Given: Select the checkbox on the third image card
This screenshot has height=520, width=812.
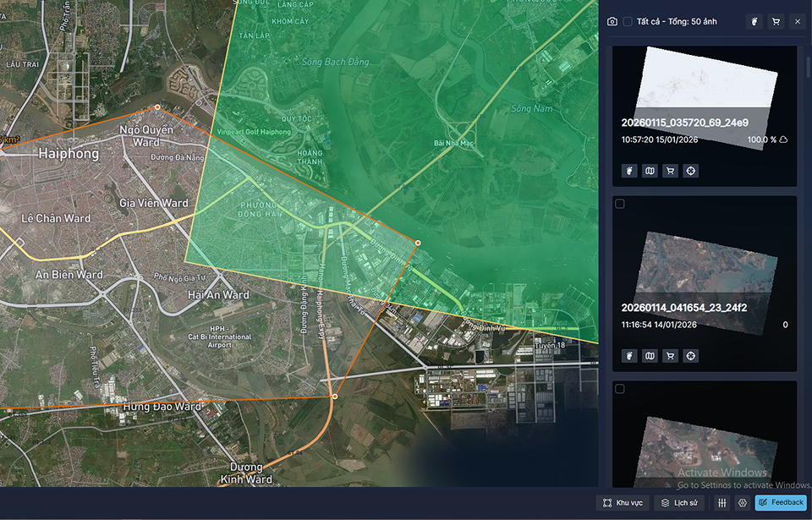Looking at the screenshot, I should [x=620, y=389].
